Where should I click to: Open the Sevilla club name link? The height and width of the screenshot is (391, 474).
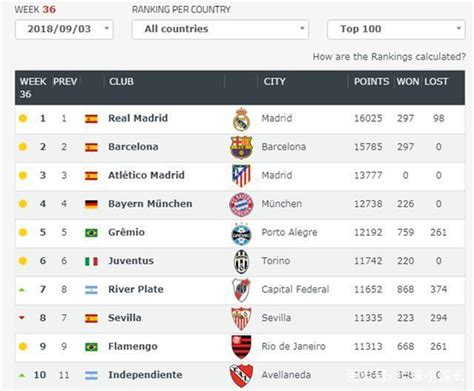pyautogui.click(x=125, y=318)
